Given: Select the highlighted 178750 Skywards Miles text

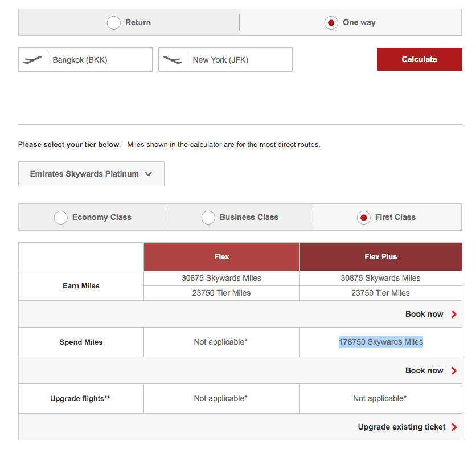Looking at the screenshot, I should pos(380,342).
